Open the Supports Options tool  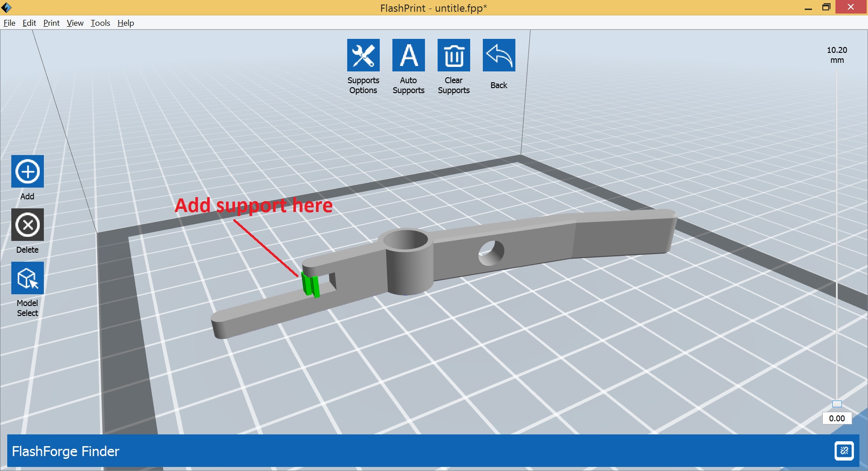pyautogui.click(x=363, y=55)
